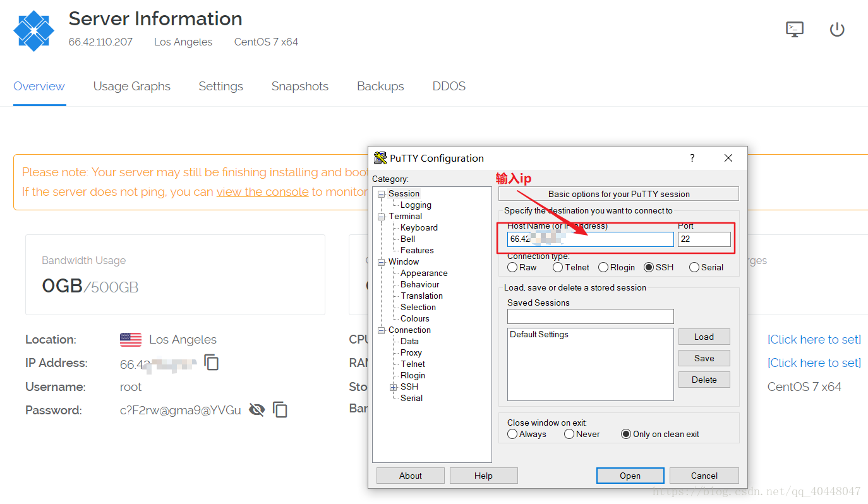Click the root username value
The width and height of the screenshot is (868, 504).
[131, 387]
